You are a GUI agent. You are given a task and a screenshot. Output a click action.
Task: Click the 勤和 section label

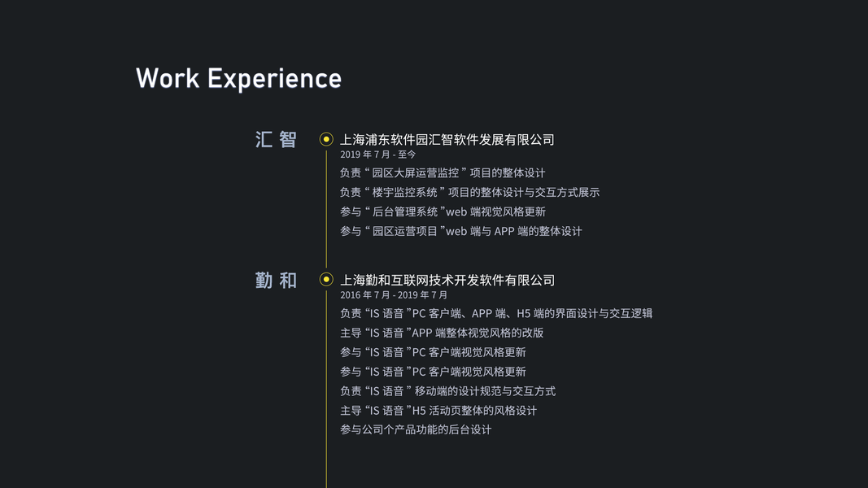277,281
